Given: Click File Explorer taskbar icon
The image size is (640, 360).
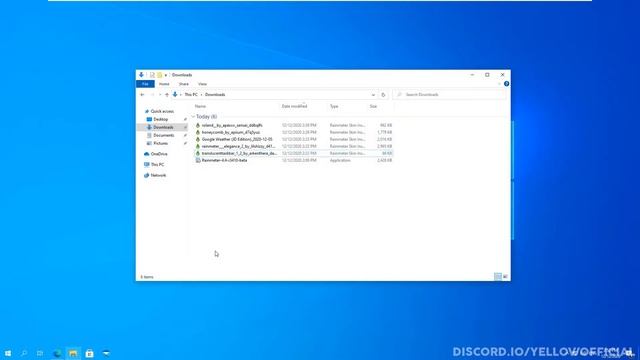Looking at the screenshot, I should [73, 353].
